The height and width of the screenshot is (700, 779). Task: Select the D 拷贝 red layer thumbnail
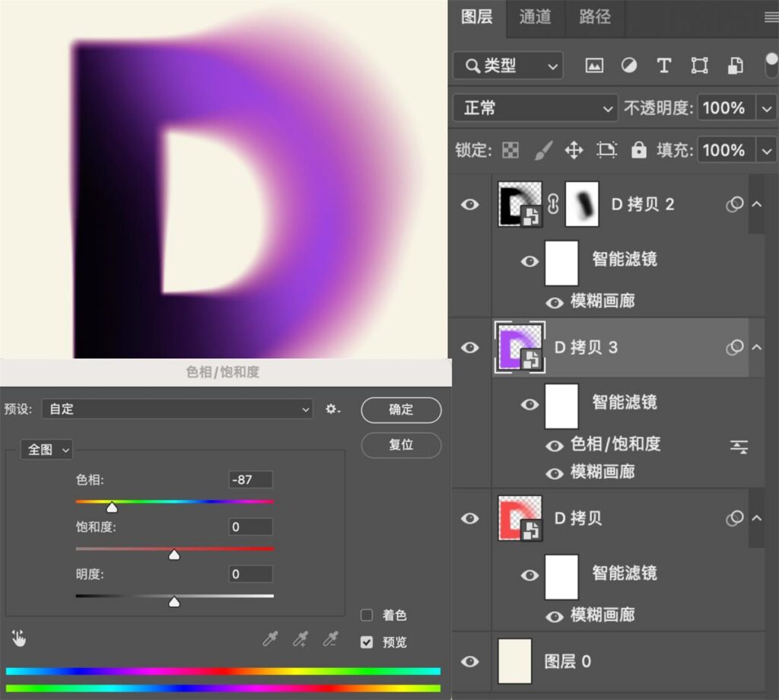pos(520,518)
